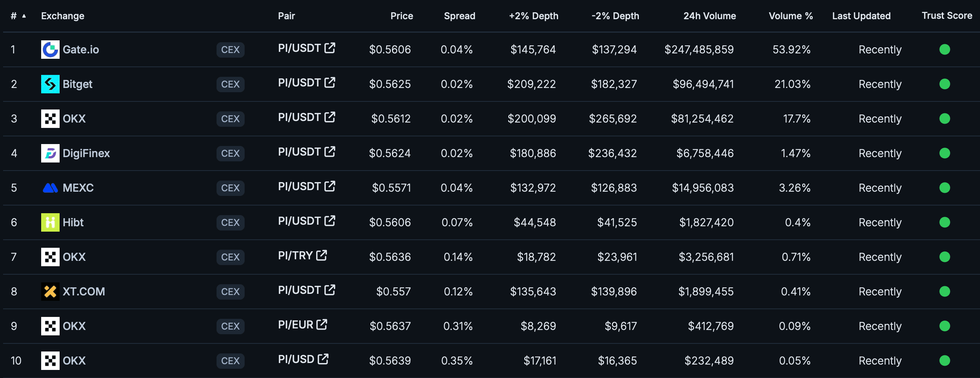Screen dimensions: 980x378
Task: Open the external link icon on Bitget's PI/USDT pair
Action: point(329,82)
